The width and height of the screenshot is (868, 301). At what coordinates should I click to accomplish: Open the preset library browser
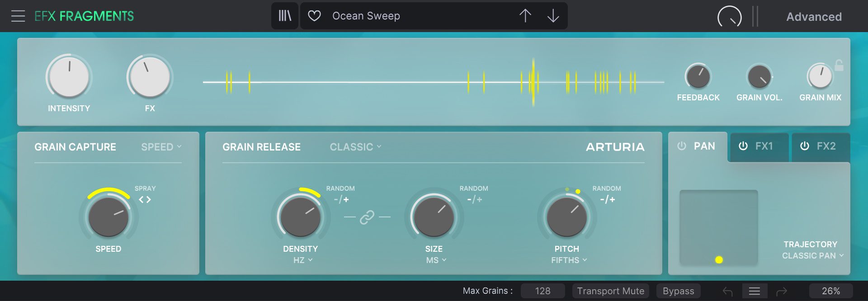click(285, 16)
